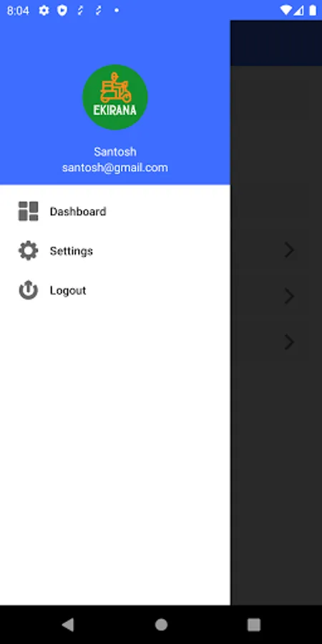Viewport: 322px width, 644px height.
Task: Tap the status bar gear icon
Action: pyautogui.click(x=44, y=11)
